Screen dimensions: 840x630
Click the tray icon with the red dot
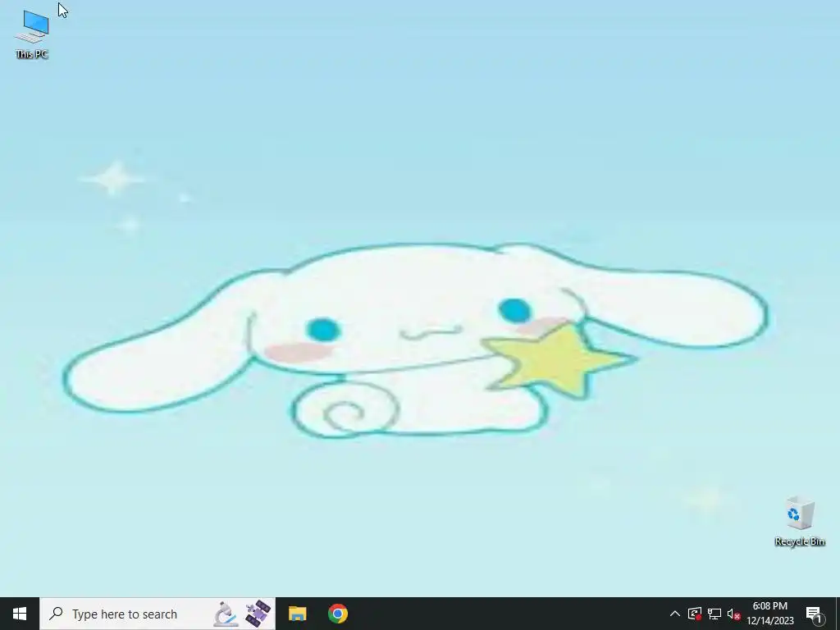click(695, 614)
